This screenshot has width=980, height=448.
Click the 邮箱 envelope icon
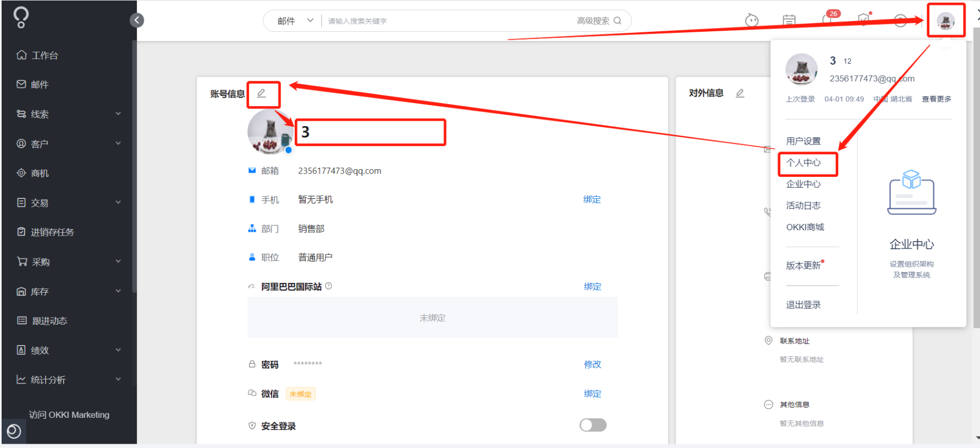[252, 170]
